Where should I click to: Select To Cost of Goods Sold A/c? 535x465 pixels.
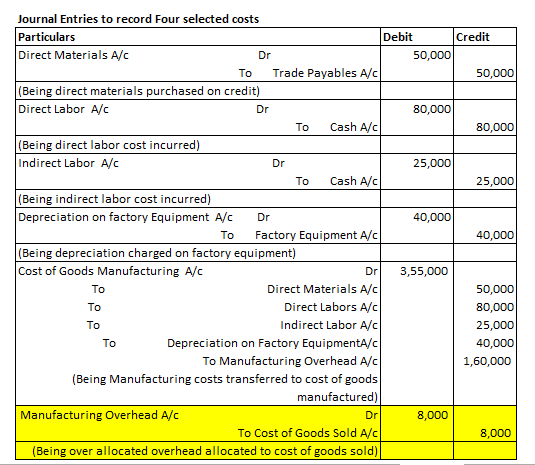tap(308, 433)
